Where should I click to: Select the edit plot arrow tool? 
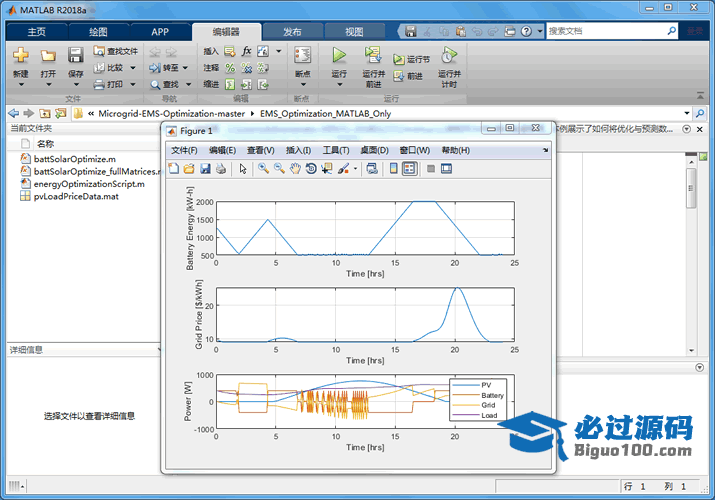coord(243,169)
